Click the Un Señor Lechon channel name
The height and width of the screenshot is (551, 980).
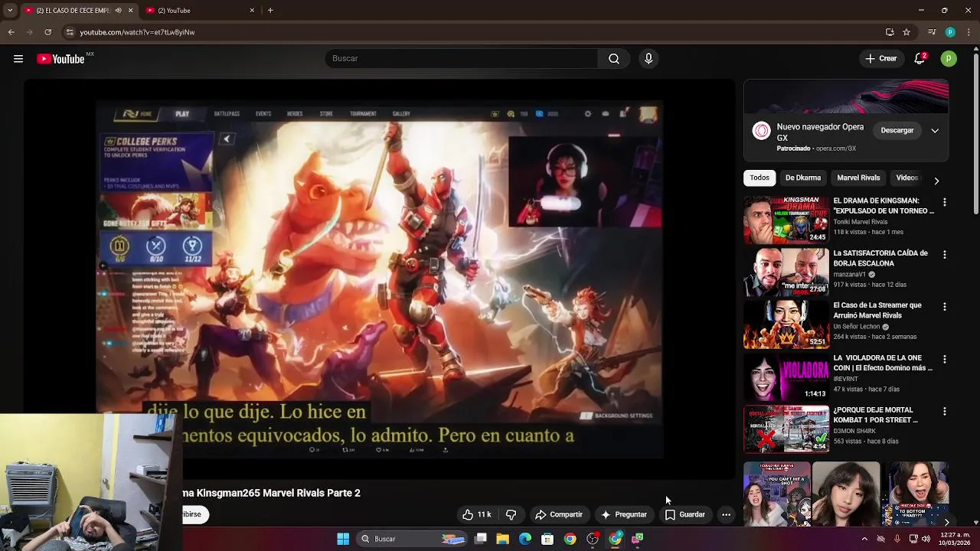(x=857, y=327)
